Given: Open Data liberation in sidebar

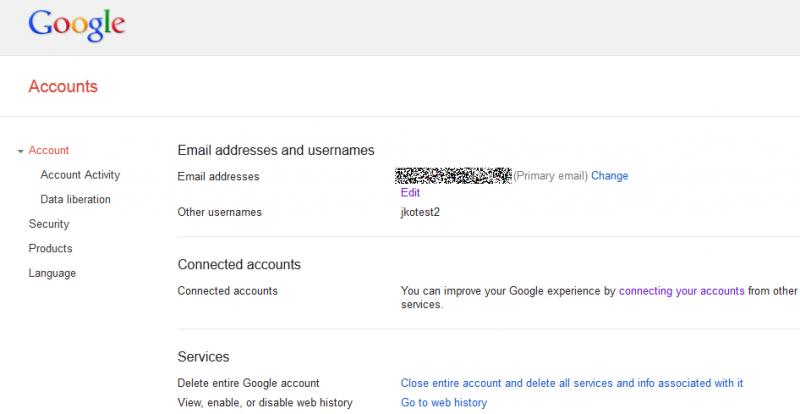Looking at the screenshot, I should coord(75,199).
